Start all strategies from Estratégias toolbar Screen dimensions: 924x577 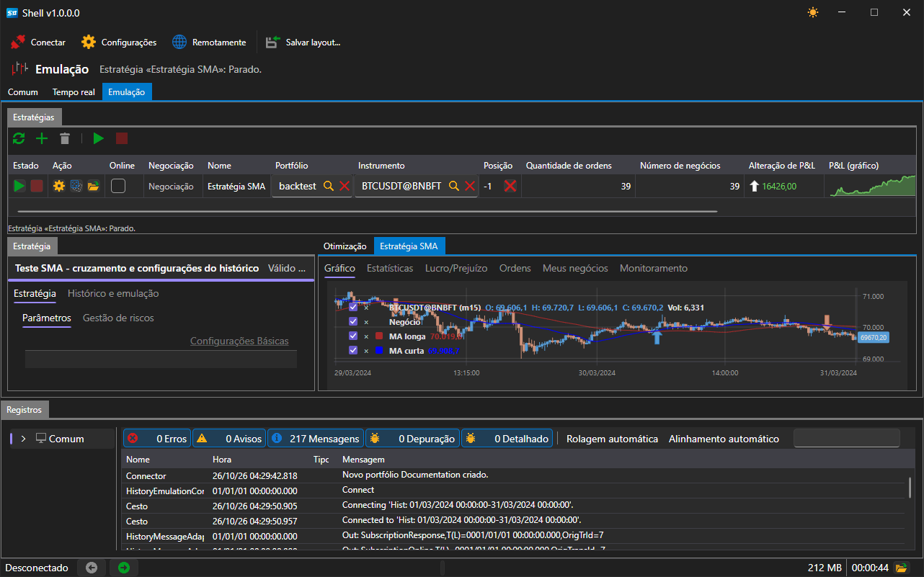(99, 138)
